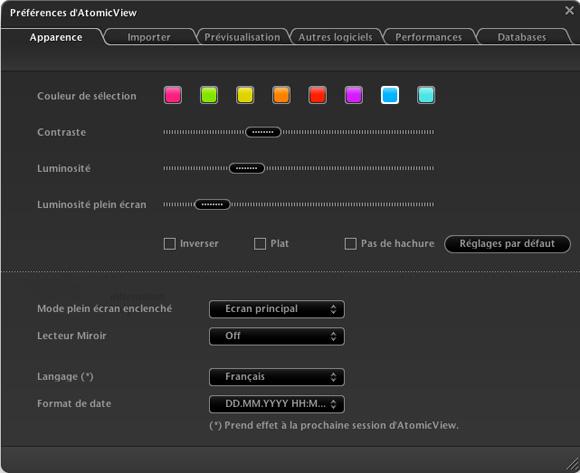Switch to the Databases tab

pos(522,37)
